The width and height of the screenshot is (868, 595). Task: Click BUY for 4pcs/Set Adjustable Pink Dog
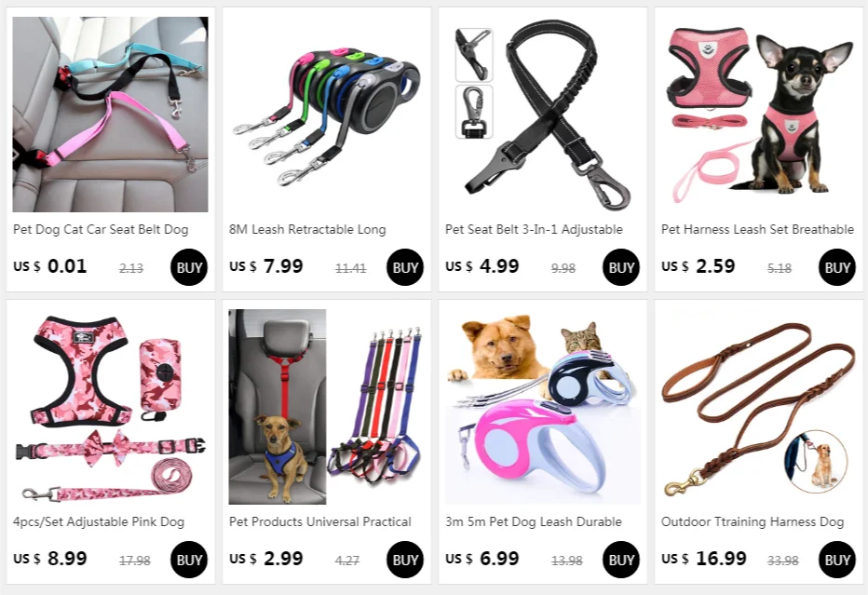(x=189, y=560)
